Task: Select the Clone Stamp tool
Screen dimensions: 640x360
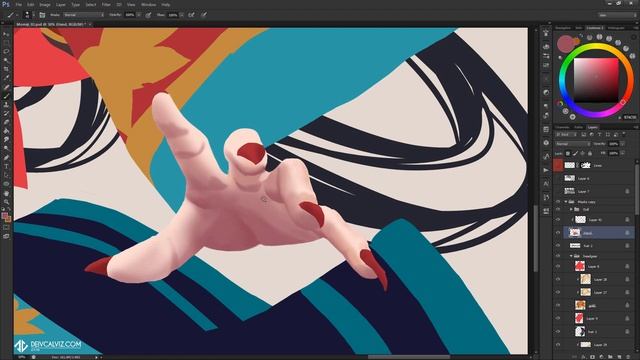Action: click(x=6, y=104)
